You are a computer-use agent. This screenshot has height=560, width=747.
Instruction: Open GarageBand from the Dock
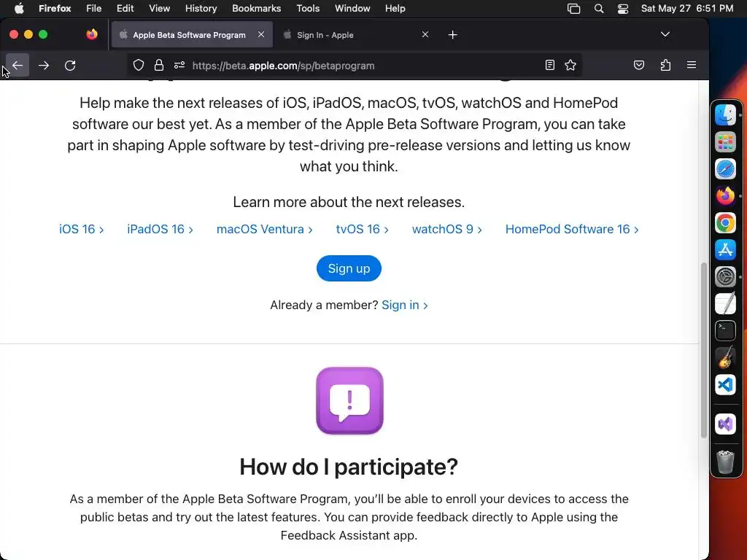point(725,357)
